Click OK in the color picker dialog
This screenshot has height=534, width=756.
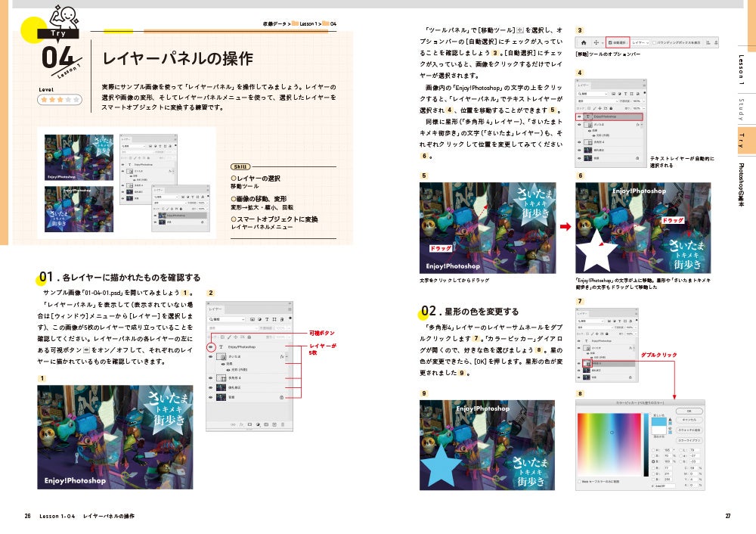pos(689,411)
